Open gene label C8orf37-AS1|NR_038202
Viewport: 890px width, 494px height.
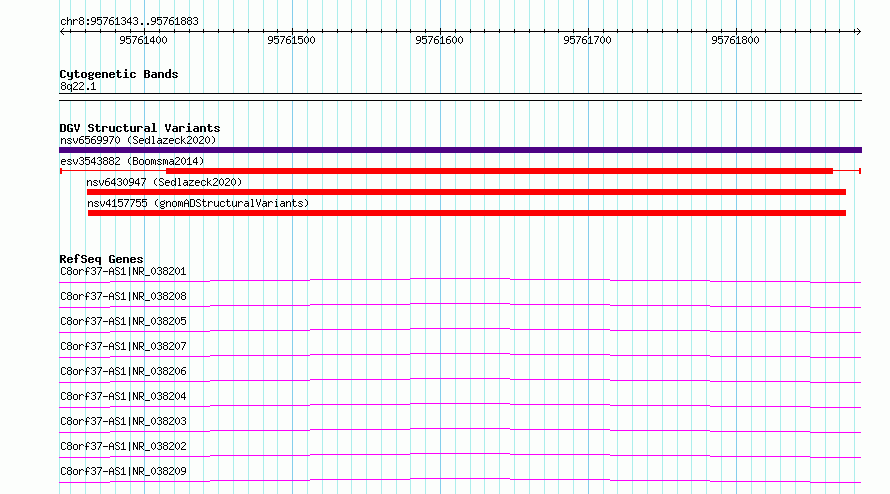coord(123,446)
